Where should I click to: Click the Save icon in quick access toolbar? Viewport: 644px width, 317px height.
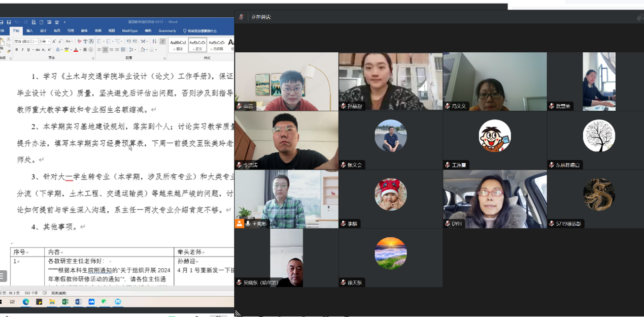click(9, 22)
